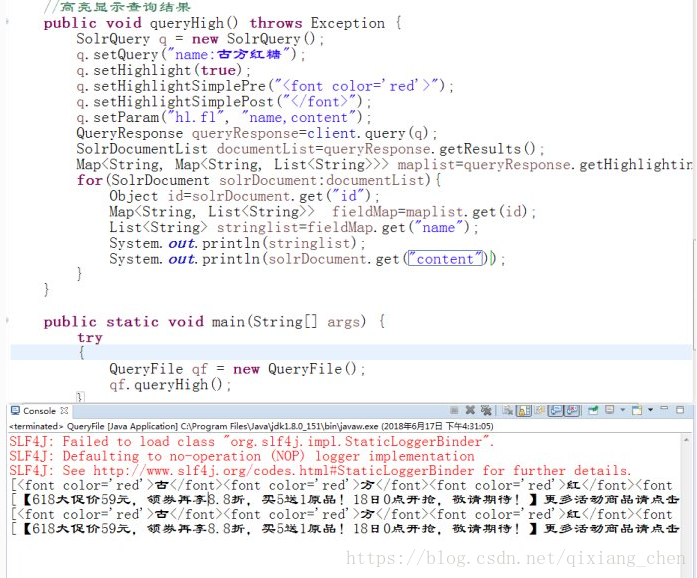The width and height of the screenshot is (697, 578).
Task: Click 'qf.queryHigh()' line in main
Action: [170, 385]
